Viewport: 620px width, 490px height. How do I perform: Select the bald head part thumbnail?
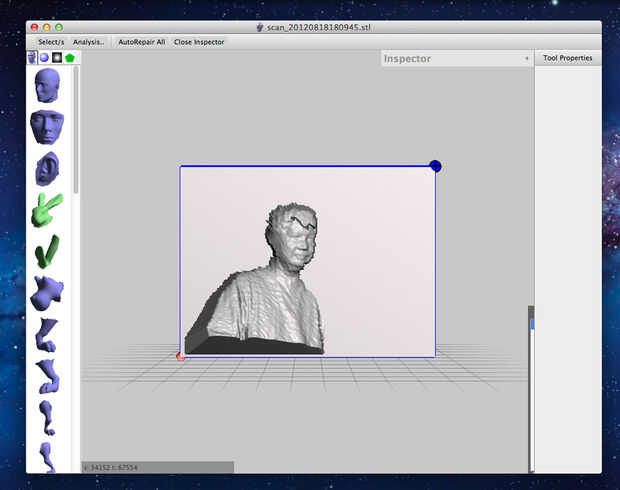click(46, 85)
